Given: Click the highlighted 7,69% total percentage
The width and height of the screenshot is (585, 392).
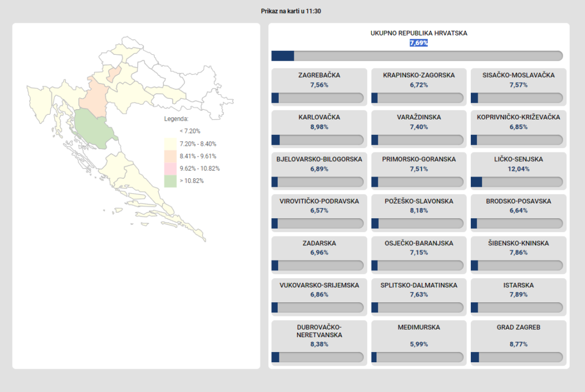Looking at the screenshot, I should click(x=419, y=43).
